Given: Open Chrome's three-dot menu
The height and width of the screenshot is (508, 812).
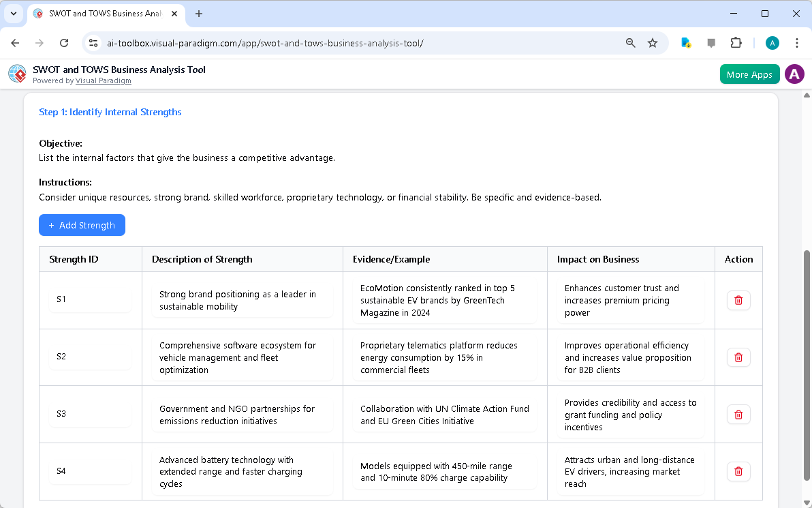Looking at the screenshot, I should (797, 42).
